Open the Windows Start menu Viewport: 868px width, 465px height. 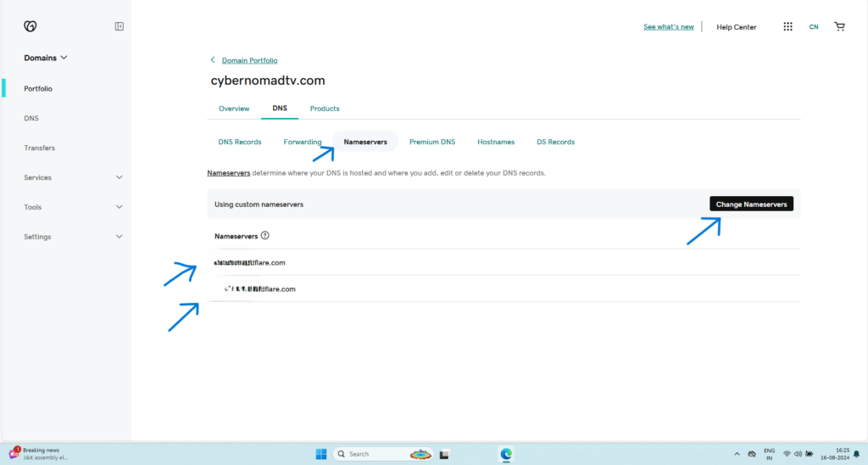(x=321, y=454)
